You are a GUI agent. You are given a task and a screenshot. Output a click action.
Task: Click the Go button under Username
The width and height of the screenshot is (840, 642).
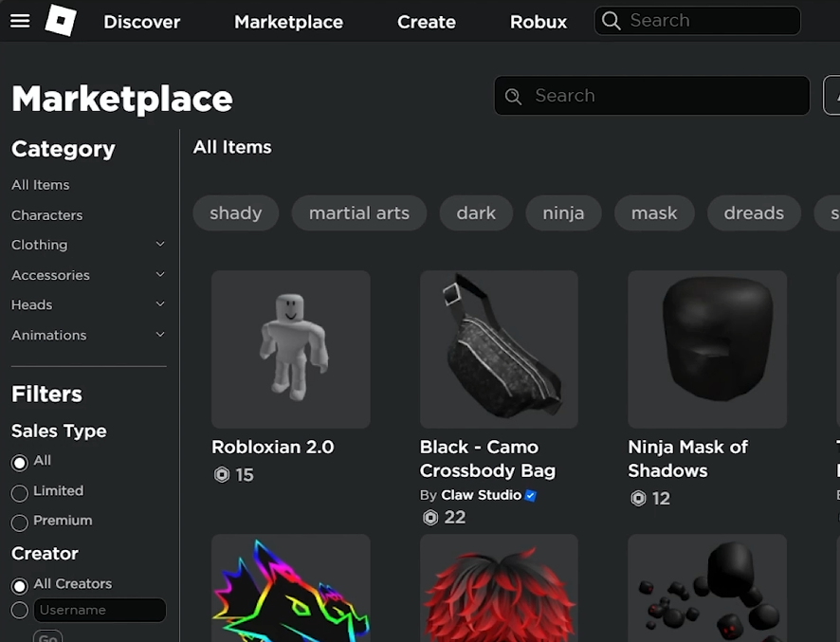tap(47, 636)
